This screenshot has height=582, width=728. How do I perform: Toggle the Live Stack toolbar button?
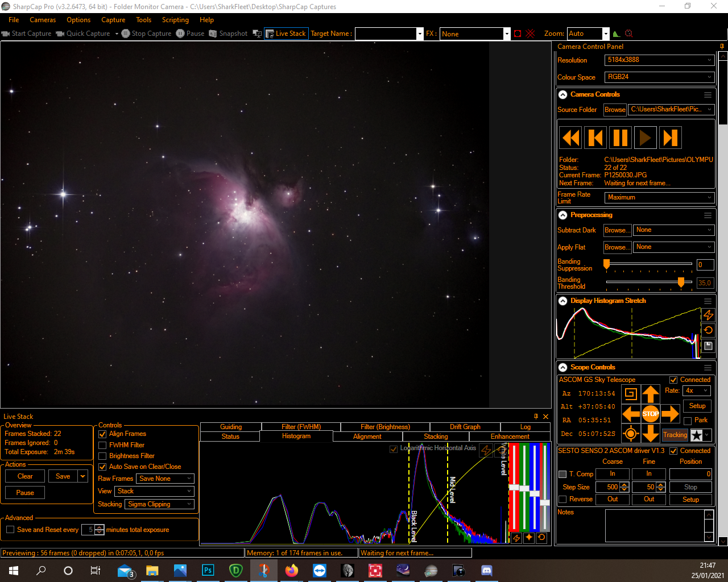tap(286, 34)
